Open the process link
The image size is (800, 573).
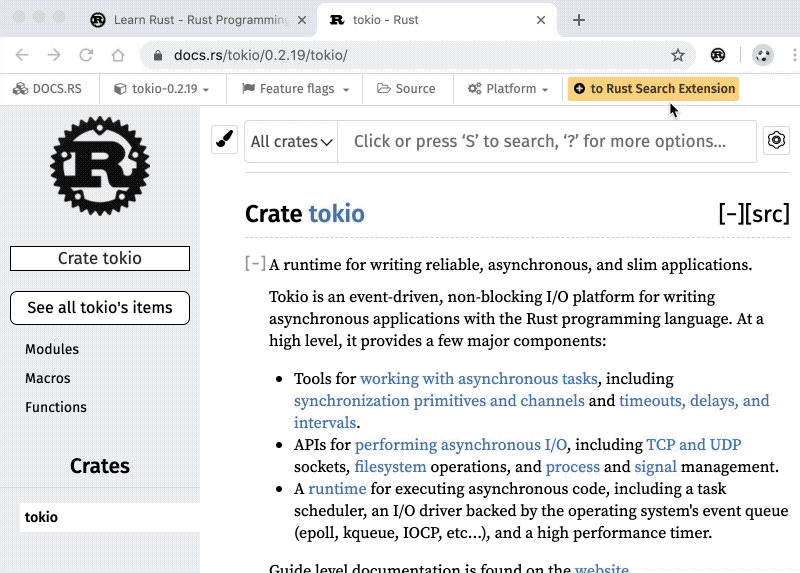[x=573, y=466]
